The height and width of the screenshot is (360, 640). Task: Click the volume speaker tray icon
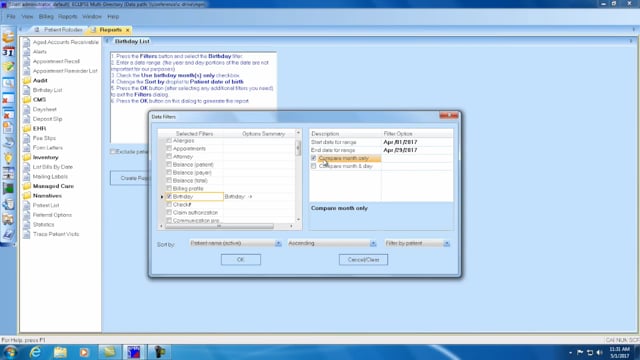click(x=600, y=352)
